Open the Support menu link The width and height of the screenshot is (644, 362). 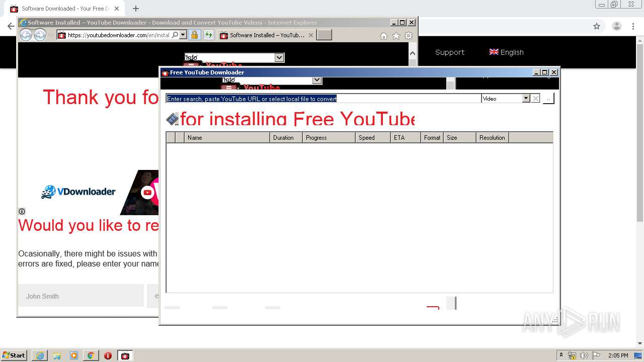point(450,52)
